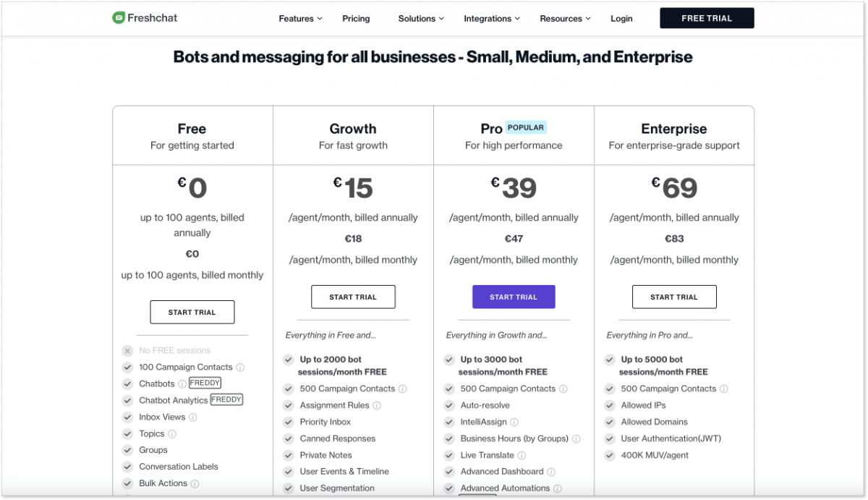This screenshot has width=868, height=500.
Task: Click the info icon beside Chatbots in Free plan
Action: (x=182, y=384)
